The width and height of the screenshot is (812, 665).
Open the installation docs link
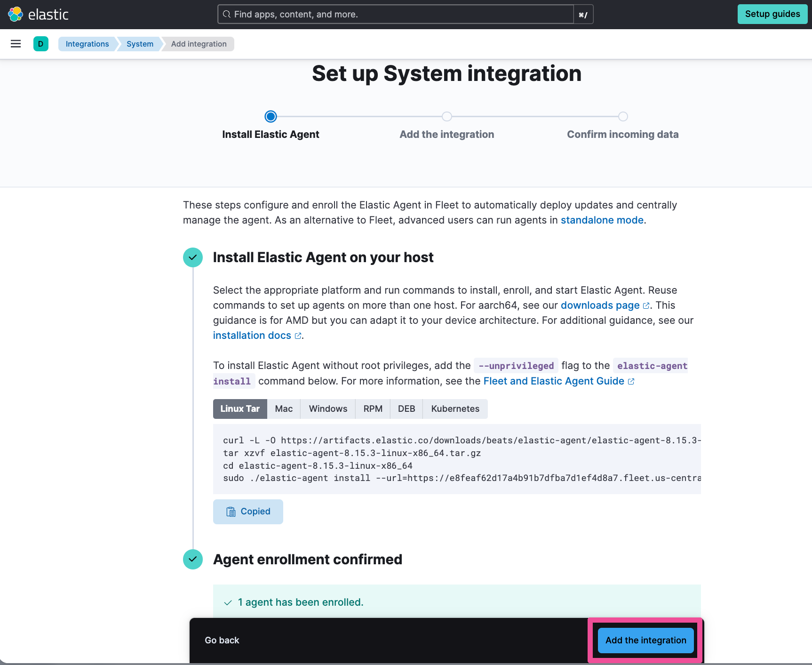252,336
